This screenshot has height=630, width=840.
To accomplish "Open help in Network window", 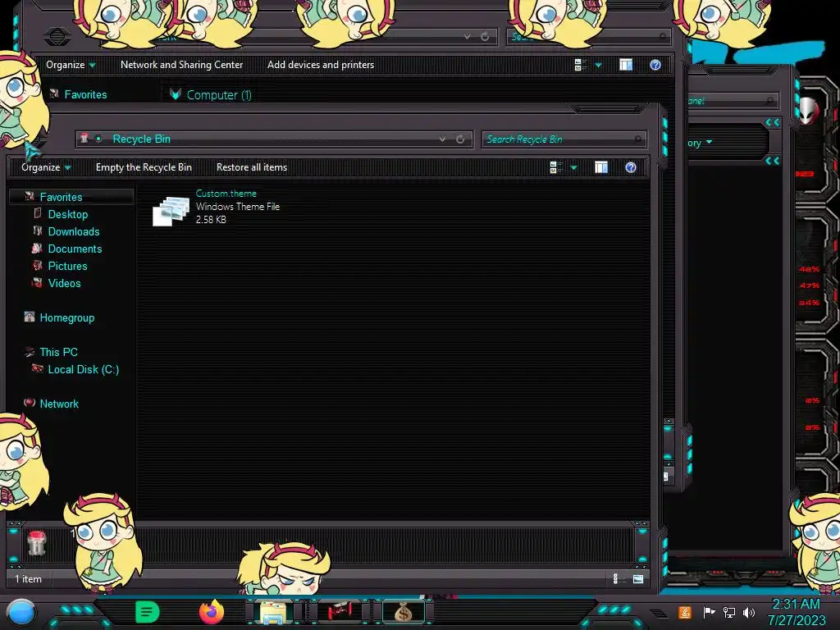I will 655,65.
